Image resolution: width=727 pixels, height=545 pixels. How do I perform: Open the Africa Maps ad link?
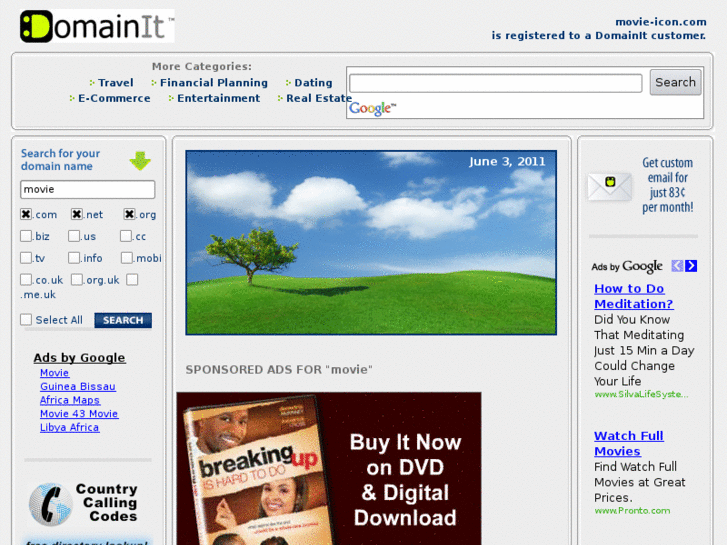click(x=70, y=400)
